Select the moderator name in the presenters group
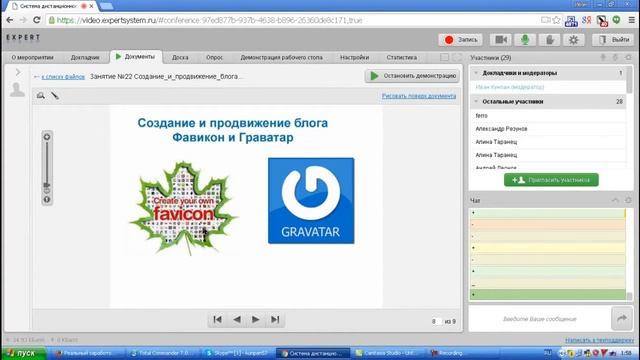Screen dimensions: 640x360 tap(510, 87)
